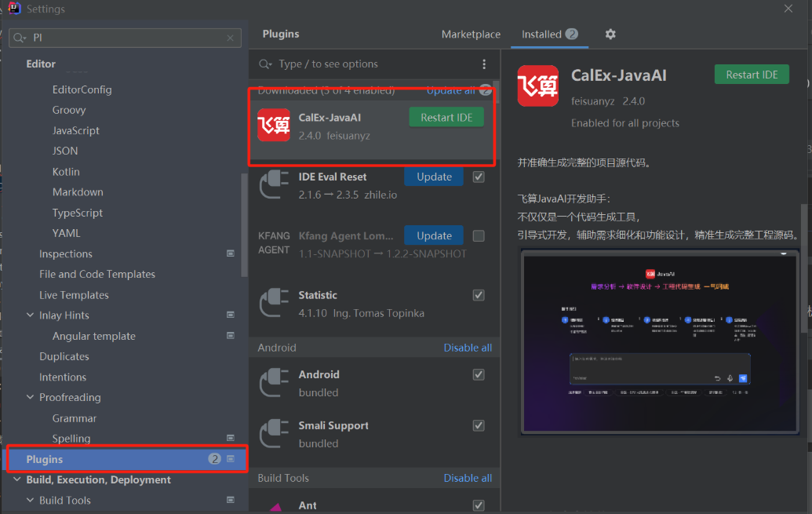Viewport: 812px width, 514px height.
Task: Open the Groovy inlay settings entry
Action: (69, 110)
